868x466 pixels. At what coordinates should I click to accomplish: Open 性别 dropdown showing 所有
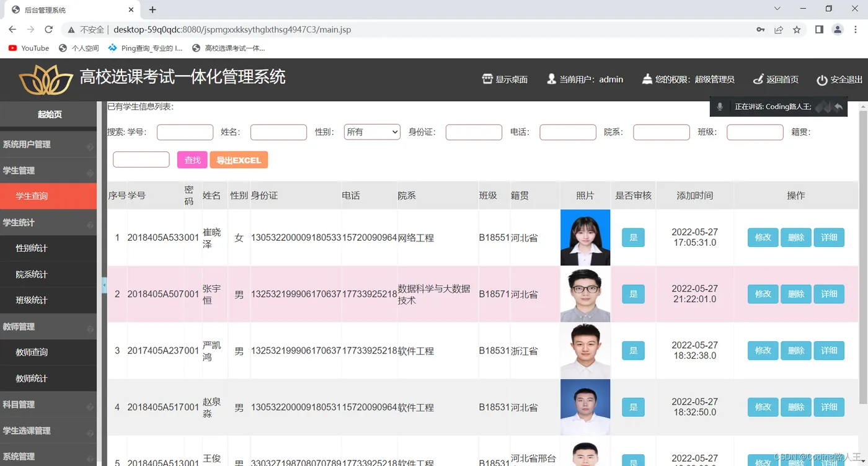pos(372,132)
